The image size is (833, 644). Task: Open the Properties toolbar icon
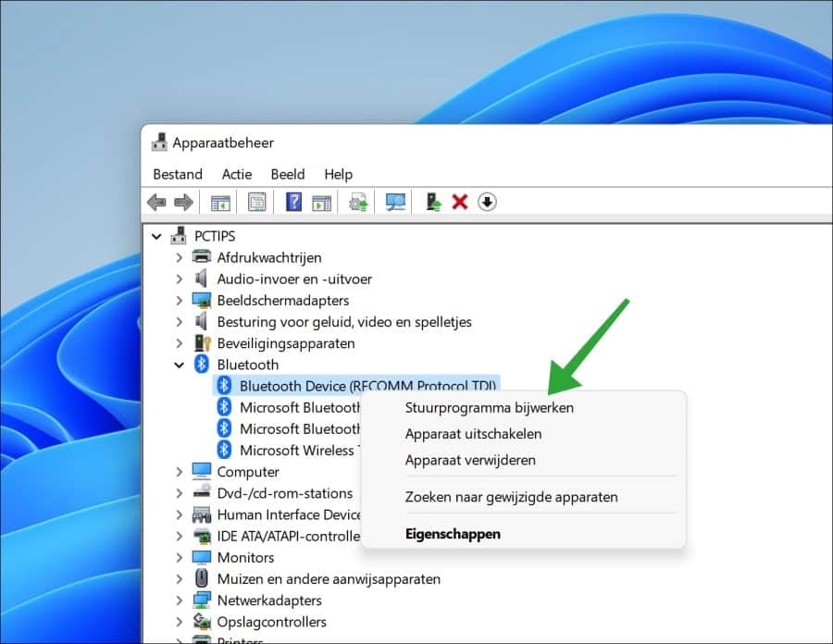pyautogui.click(x=257, y=203)
